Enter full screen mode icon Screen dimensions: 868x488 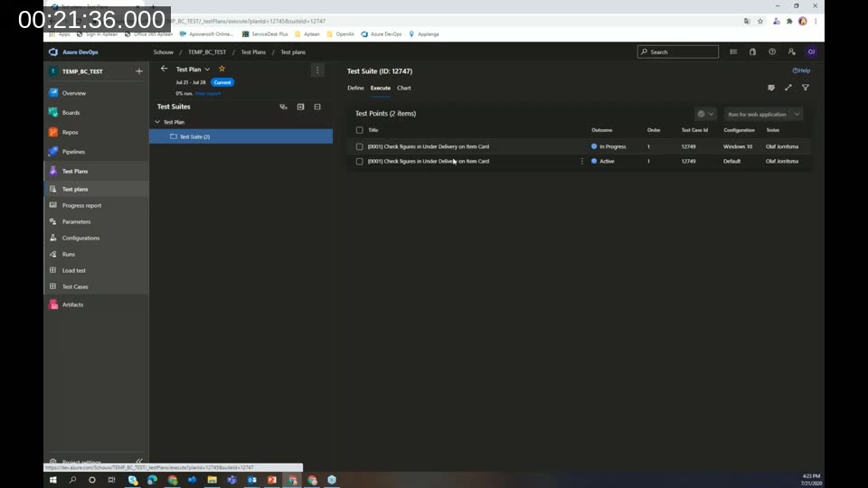click(788, 88)
